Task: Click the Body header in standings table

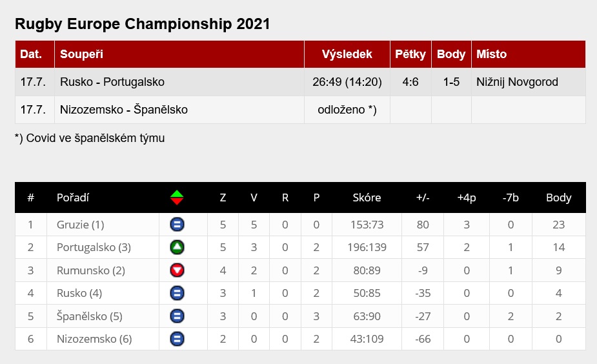Action: tap(558, 197)
